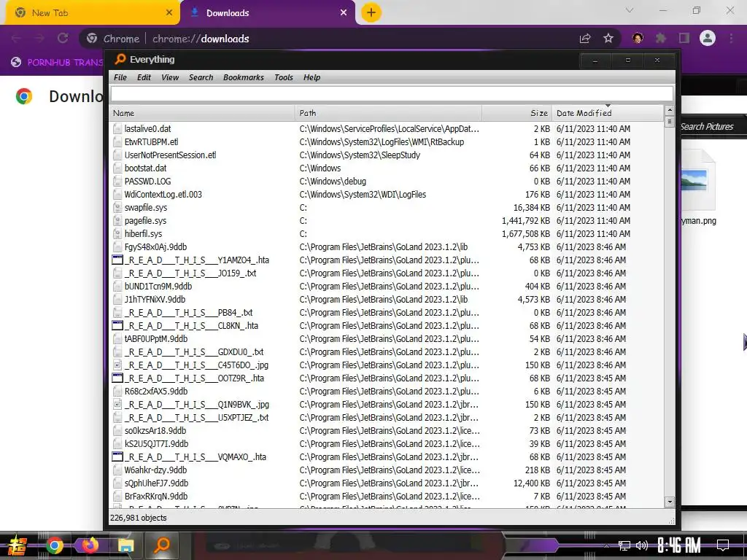The height and width of the screenshot is (560, 747).
Task: Toggle Chrome side panel icon
Action: coord(684,38)
